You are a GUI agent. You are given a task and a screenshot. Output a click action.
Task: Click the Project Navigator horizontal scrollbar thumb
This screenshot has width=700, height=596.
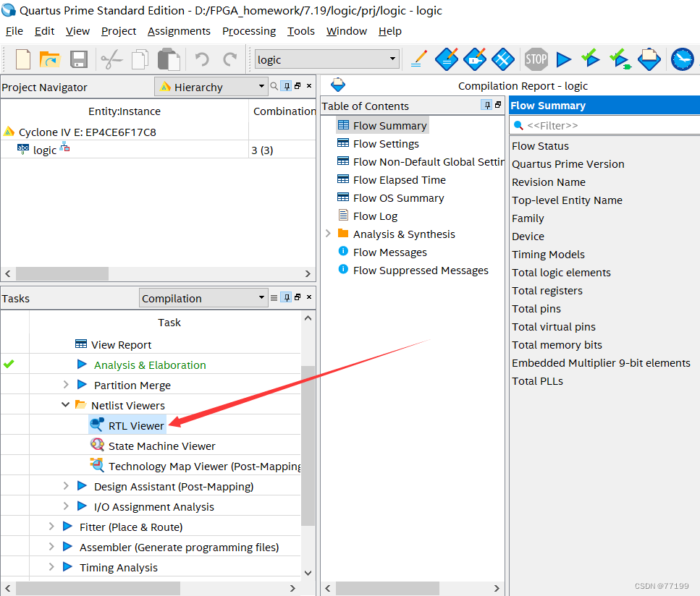point(62,273)
